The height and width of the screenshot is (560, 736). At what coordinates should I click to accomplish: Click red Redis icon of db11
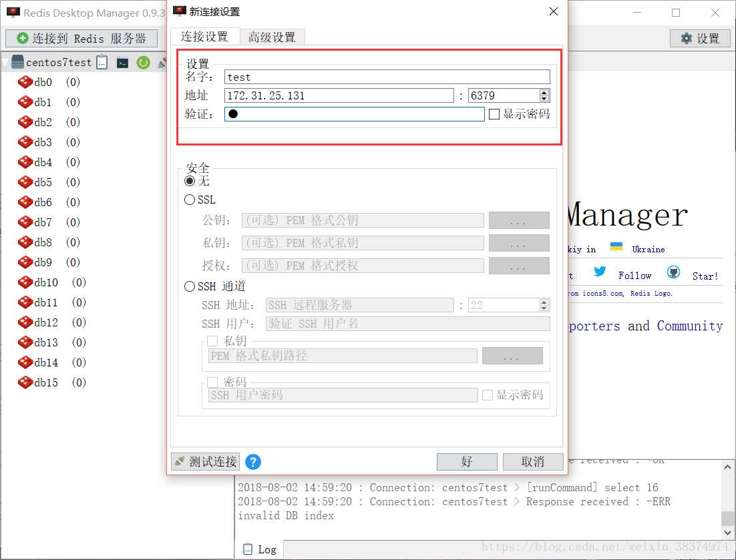(x=25, y=302)
